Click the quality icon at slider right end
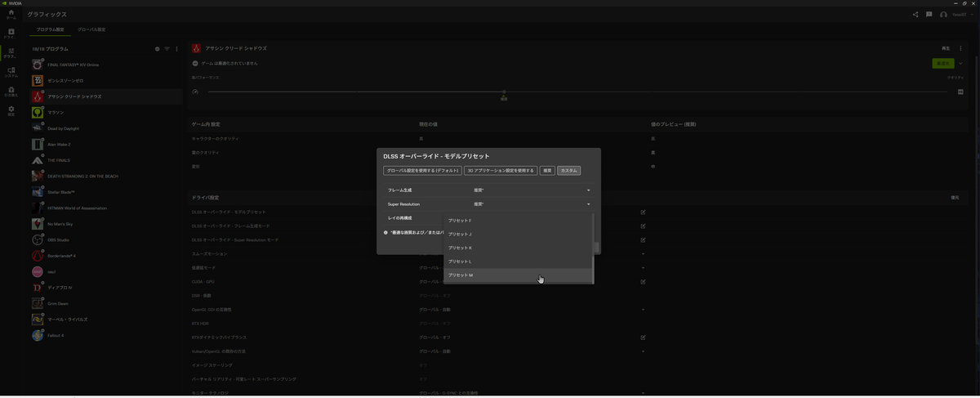Viewport: 980px width, 398px height. point(960,92)
